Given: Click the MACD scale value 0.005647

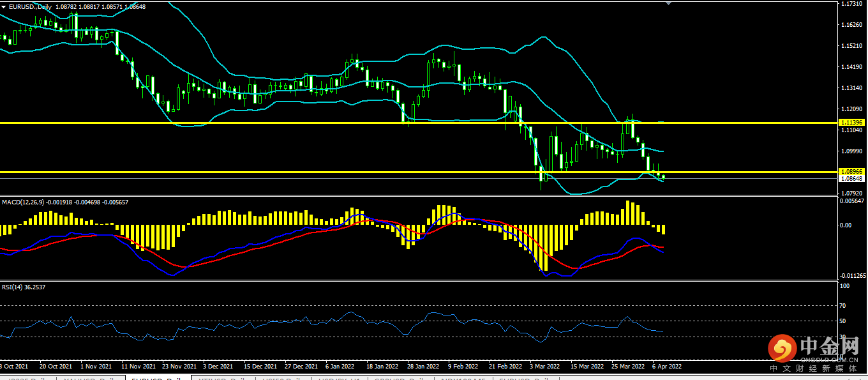Looking at the screenshot, I should coord(853,201).
